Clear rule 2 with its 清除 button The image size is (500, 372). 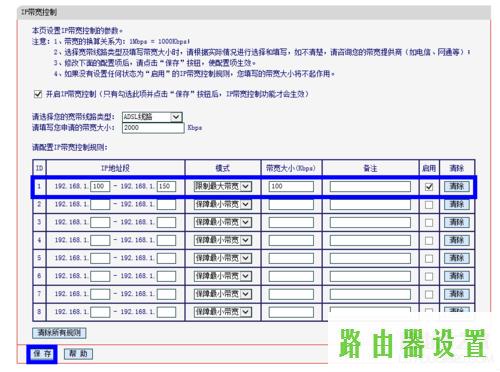point(457,204)
